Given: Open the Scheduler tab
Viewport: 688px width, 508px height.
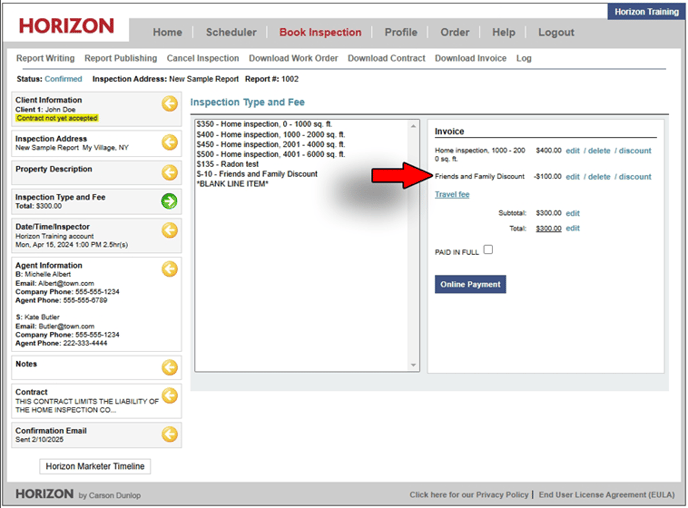Looking at the screenshot, I should coord(231,32).
